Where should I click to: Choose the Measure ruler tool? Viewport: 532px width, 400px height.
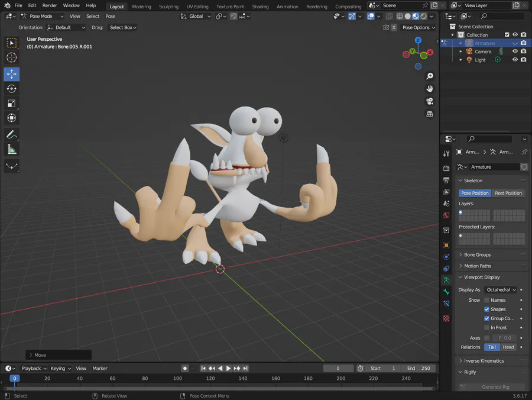click(x=12, y=149)
